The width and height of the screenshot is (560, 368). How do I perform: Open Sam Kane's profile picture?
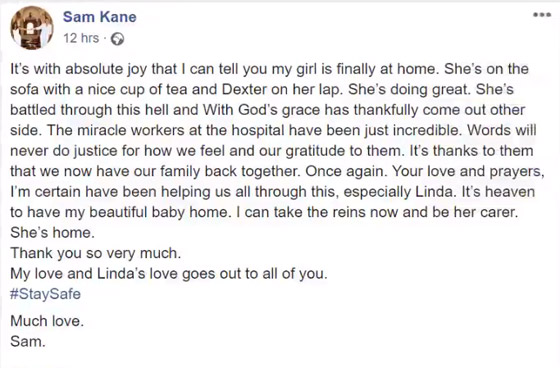coord(32,28)
